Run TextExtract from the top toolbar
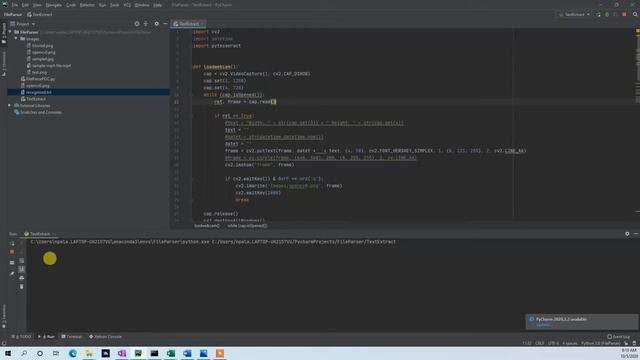640x360 pixels. pyautogui.click(x=598, y=14)
